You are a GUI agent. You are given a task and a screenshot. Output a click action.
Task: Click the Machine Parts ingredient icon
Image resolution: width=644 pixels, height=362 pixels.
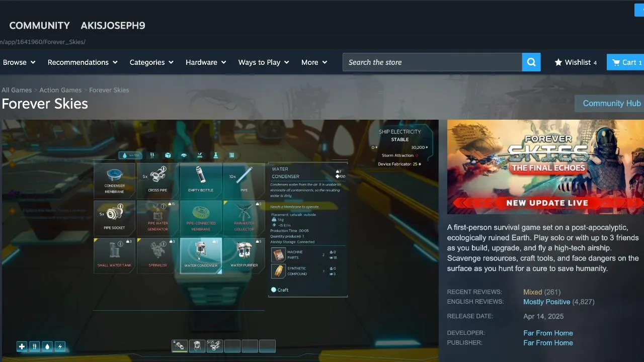click(278, 255)
